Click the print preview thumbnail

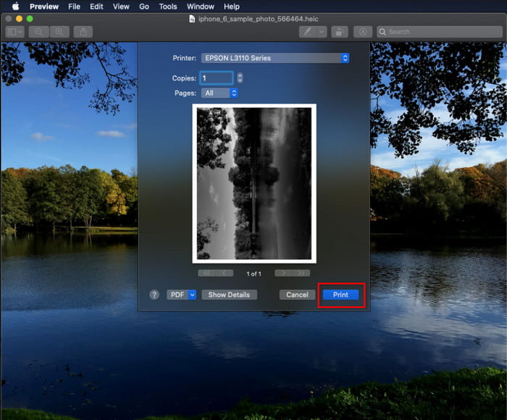point(253,183)
